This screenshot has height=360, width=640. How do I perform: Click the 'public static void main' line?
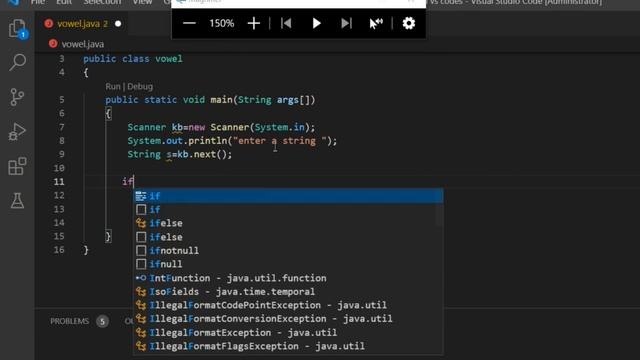pyautogui.click(x=210, y=100)
